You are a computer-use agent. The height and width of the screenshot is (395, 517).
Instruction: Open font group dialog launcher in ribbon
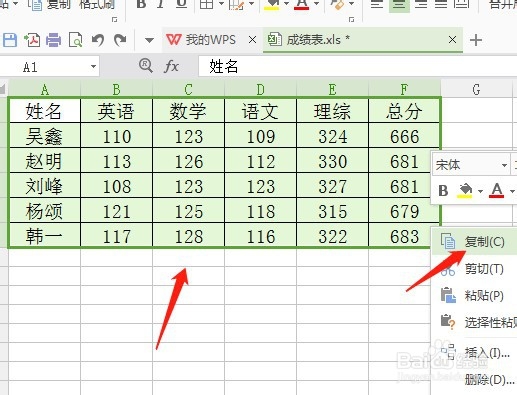tap(351, 20)
